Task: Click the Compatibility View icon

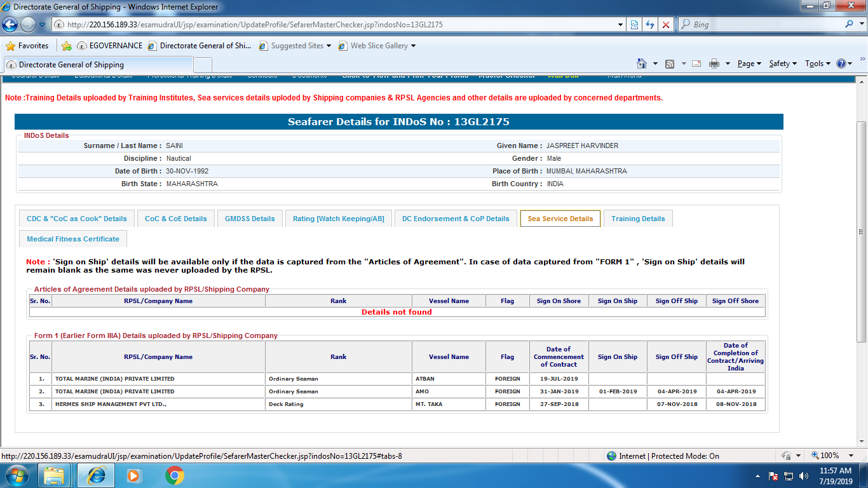Action: 634,25
